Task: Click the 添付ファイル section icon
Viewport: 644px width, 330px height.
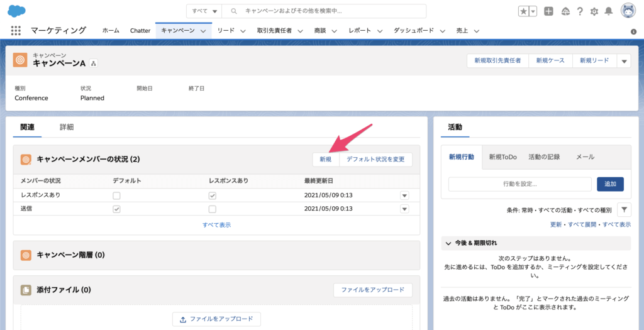Action: click(x=26, y=290)
